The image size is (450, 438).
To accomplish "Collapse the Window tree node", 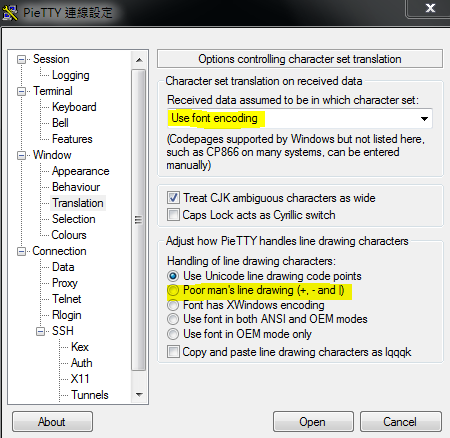I will click(21, 155).
